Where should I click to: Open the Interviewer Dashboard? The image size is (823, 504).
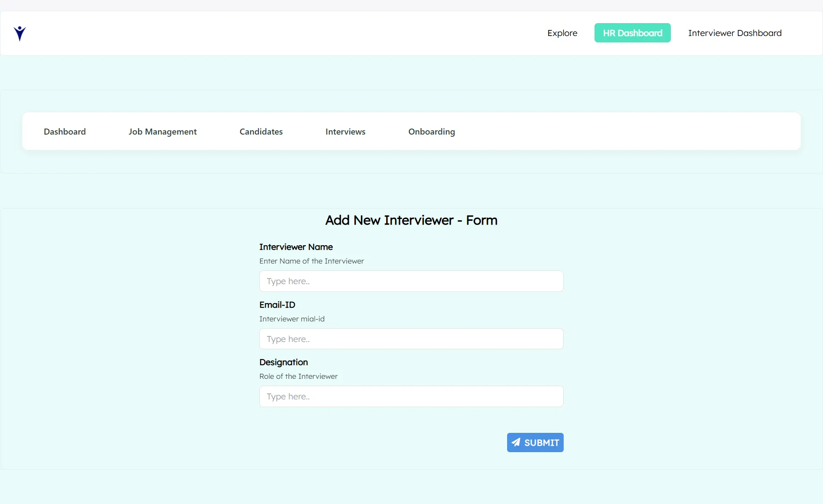click(x=735, y=33)
